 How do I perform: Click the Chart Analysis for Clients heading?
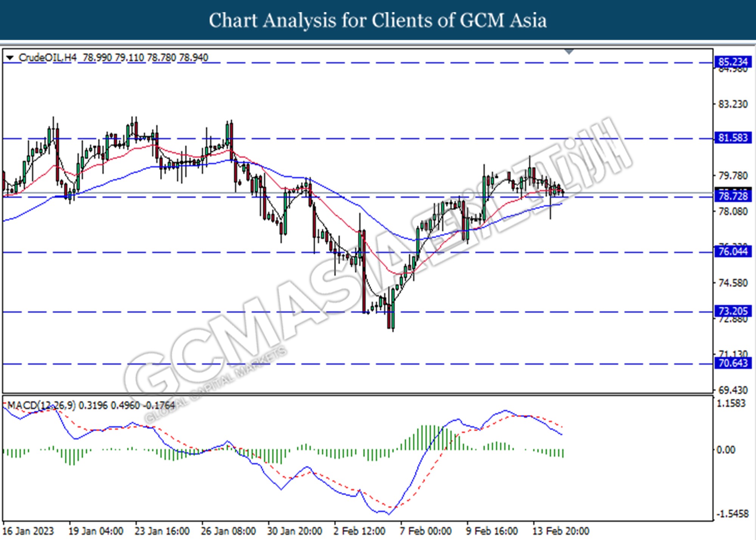(x=378, y=20)
